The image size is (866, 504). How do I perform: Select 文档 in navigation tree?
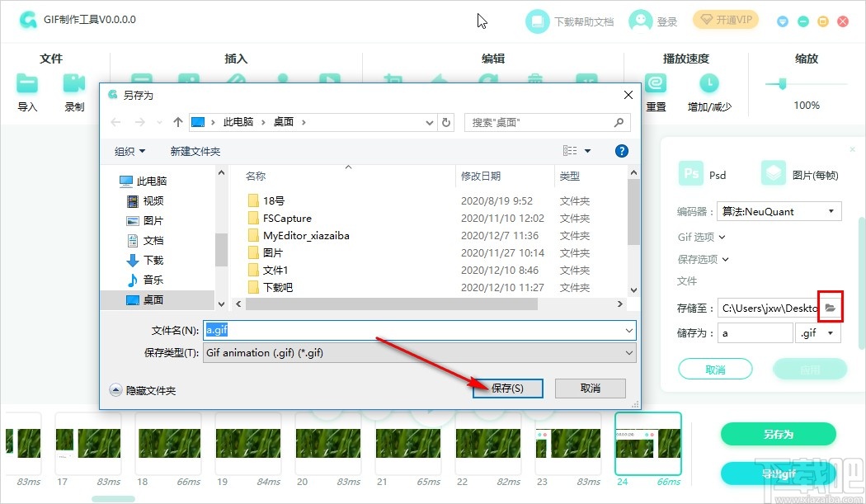(x=153, y=240)
